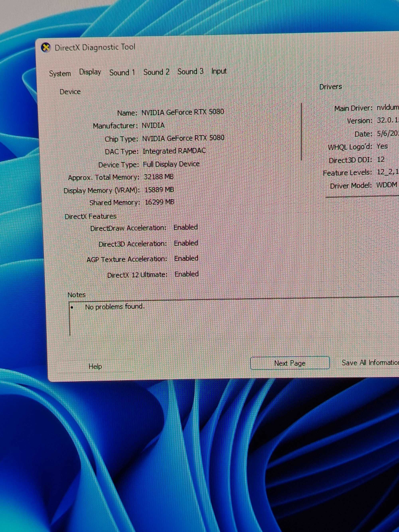Click Chip Type value NVIDIA GeForce RTX 5080
The height and width of the screenshot is (532, 399).
pos(183,138)
